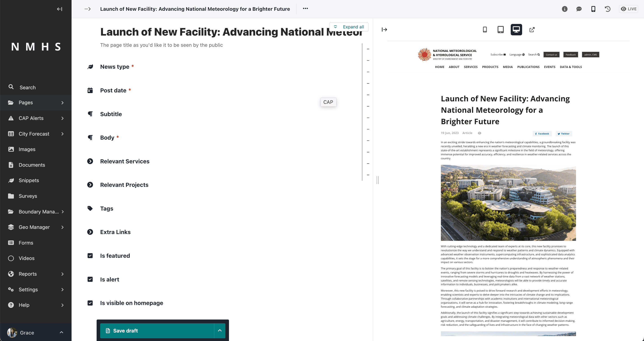Open more save actions caret beside Save draft
644x341 pixels.
220,330
